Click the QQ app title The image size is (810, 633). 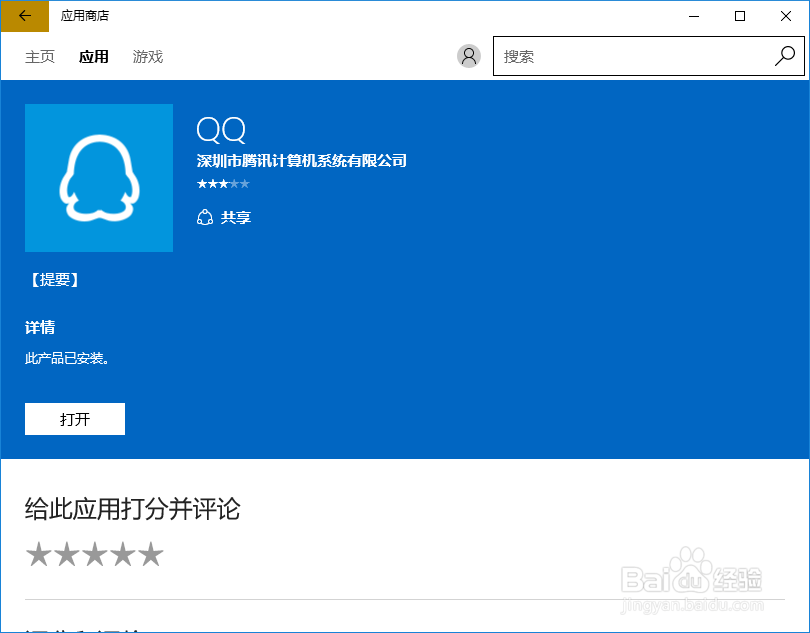click(221, 129)
